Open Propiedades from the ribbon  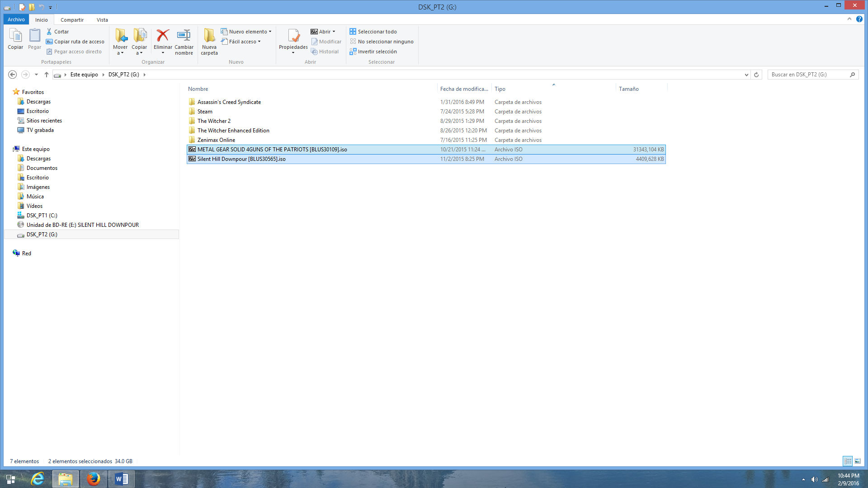point(293,35)
